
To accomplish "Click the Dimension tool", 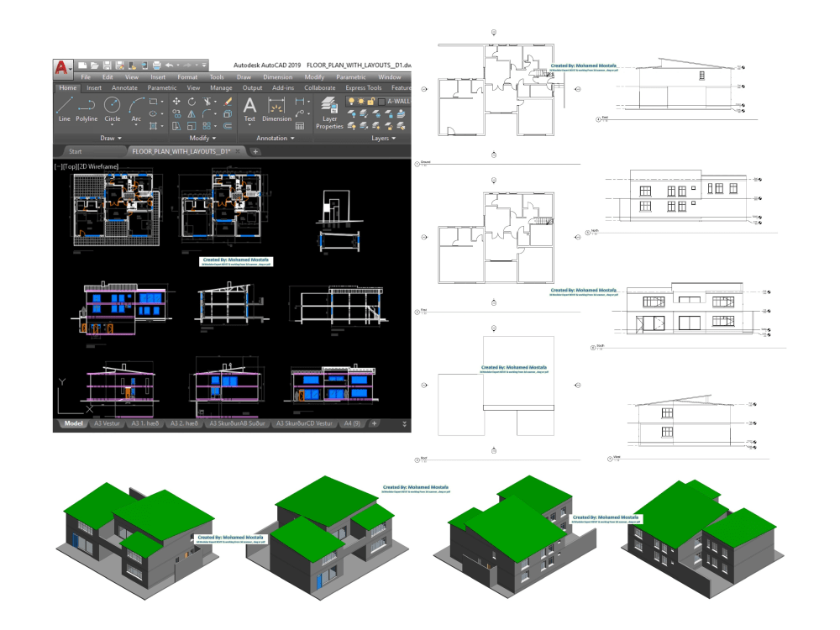I will 276,108.
